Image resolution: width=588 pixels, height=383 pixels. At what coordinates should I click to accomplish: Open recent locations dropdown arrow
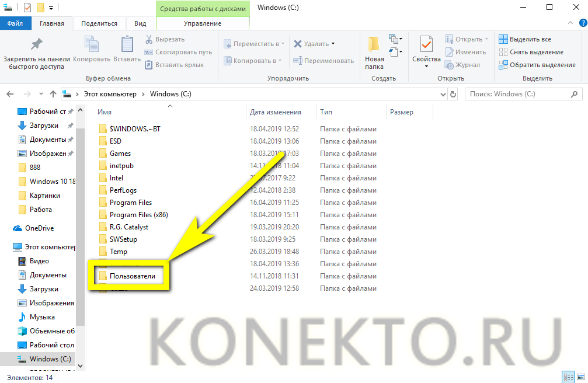tap(41, 94)
